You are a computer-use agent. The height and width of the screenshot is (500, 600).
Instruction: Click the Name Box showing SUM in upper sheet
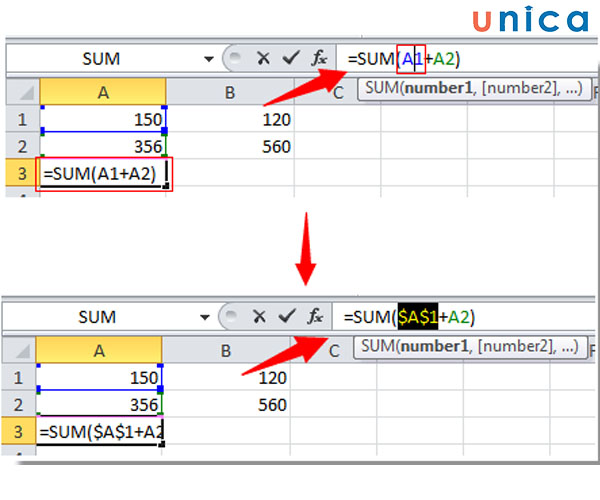point(100,59)
